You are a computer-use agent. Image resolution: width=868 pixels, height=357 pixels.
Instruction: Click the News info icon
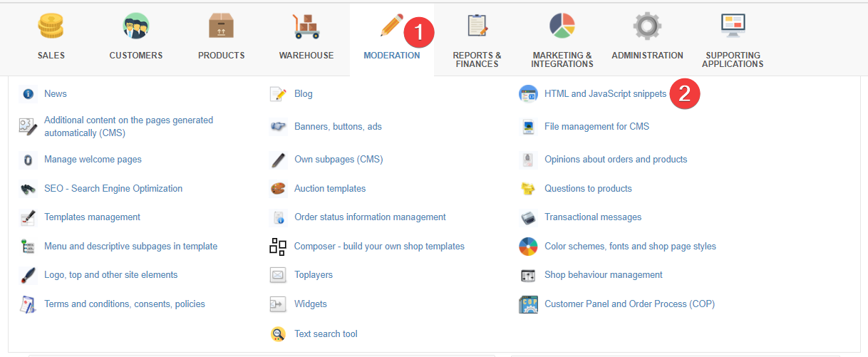coord(29,94)
